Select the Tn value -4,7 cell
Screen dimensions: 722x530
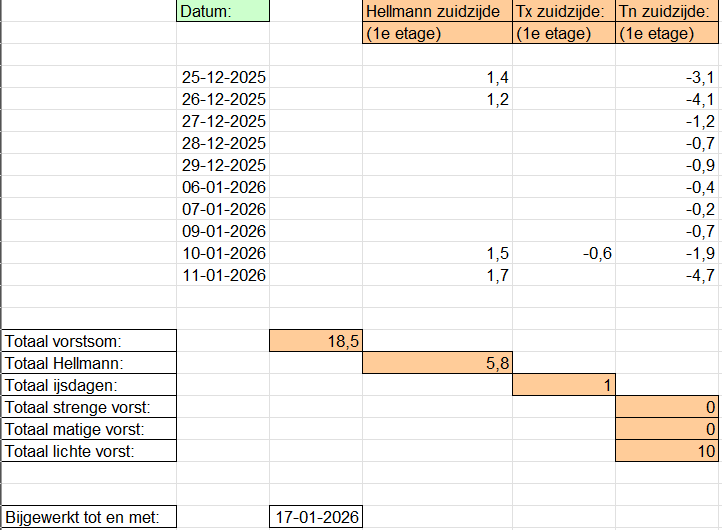tap(667, 275)
